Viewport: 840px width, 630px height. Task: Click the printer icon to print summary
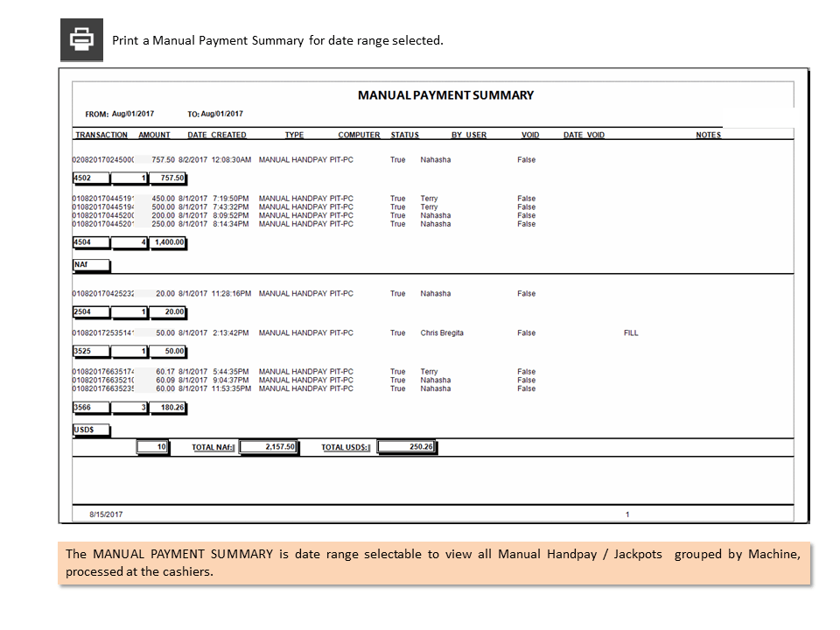[x=81, y=39]
